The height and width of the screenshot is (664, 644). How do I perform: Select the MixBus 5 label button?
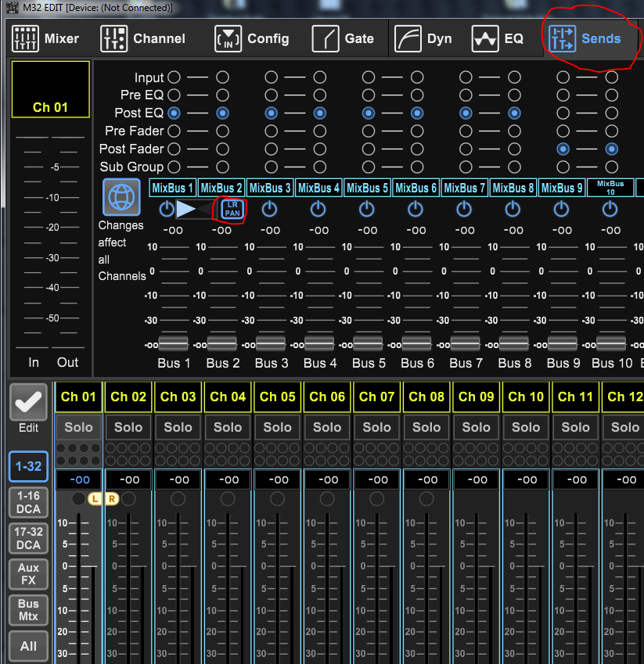pos(367,188)
